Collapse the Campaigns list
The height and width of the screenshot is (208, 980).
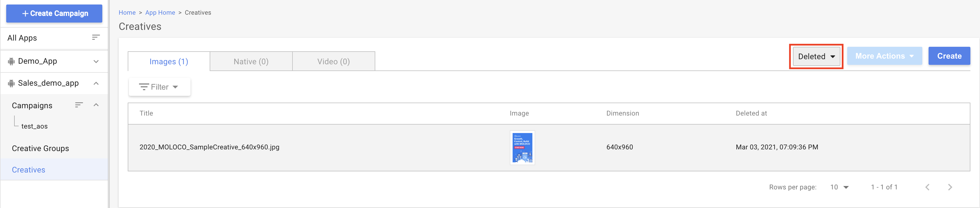pos(96,105)
